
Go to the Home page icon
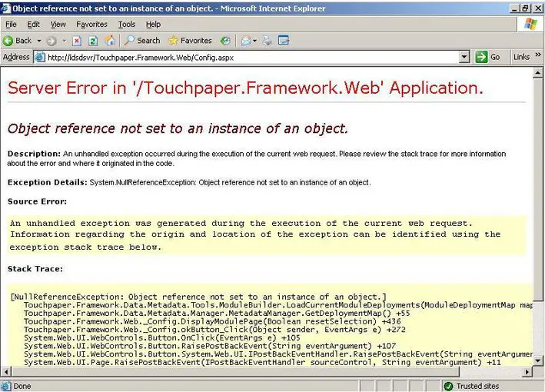(110, 41)
